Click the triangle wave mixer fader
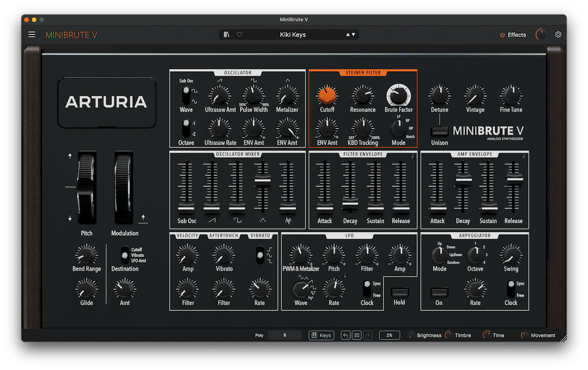Viewport: 588px width, 370px height. point(262,180)
